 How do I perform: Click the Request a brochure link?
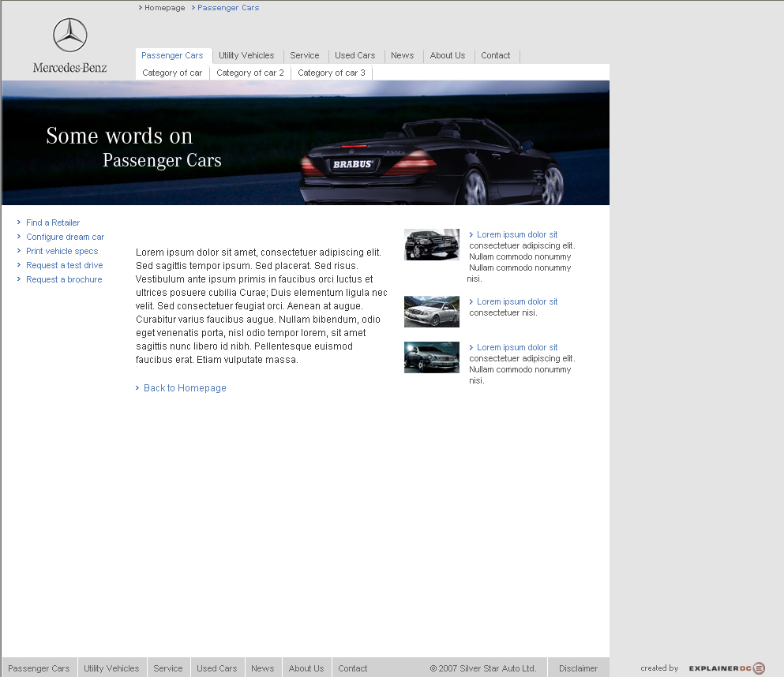tap(64, 280)
